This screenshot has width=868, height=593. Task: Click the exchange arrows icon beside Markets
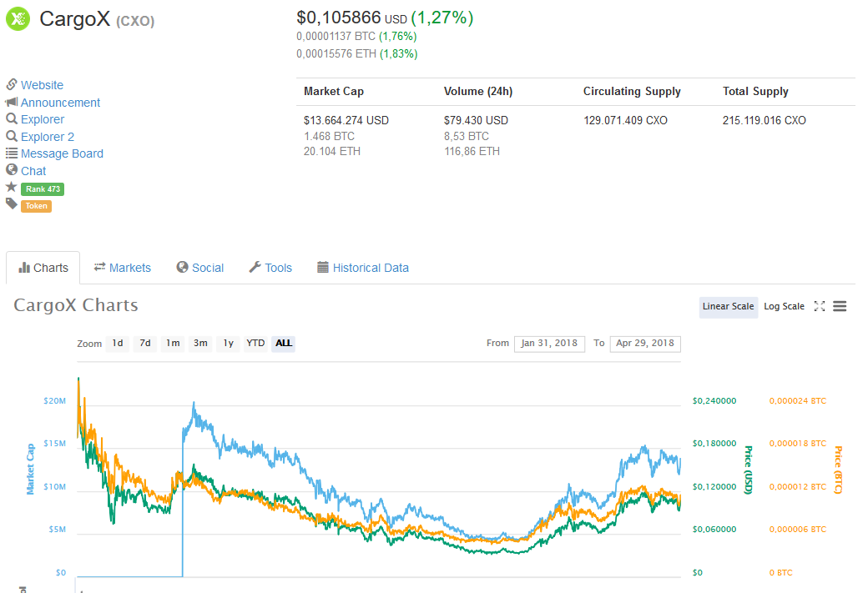click(99, 267)
